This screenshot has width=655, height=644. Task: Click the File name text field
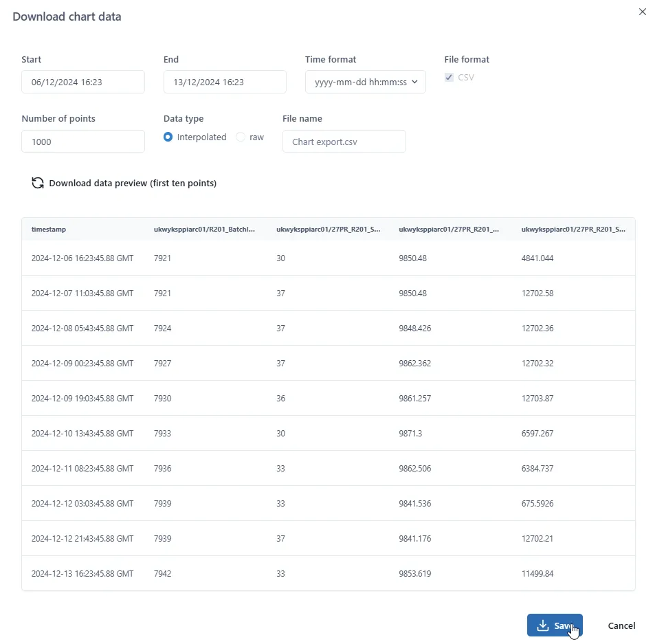pyautogui.click(x=344, y=142)
